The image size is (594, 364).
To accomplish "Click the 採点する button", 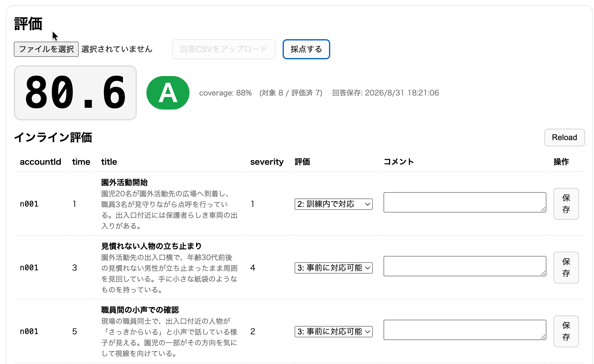I will [306, 49].
